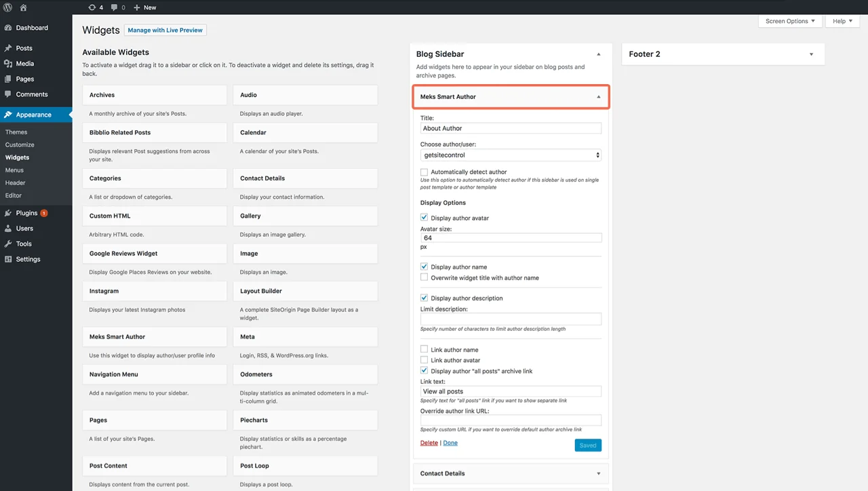Viewport: 868px width, 491px height.
Task: Select the Google Reviews Widget
Action: click(x=155, y=254)
